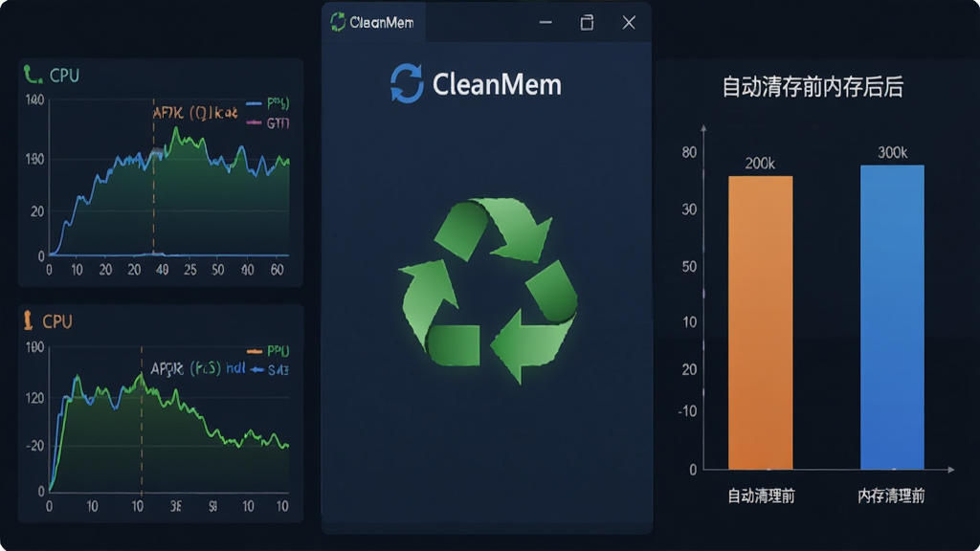This screenshot has width=980, height=551.
Task: Close the CleanMem window
Action: [x=629, y=23]
